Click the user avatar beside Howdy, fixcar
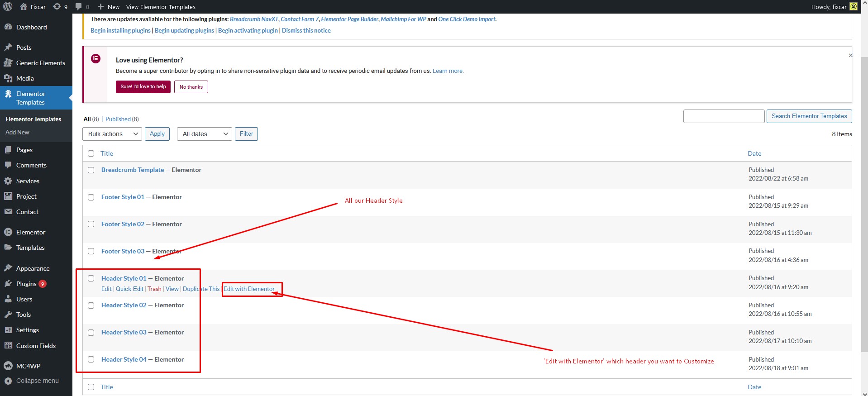Image resolution: width=868 pixels, height=396 pixels. tap(854, 7)
